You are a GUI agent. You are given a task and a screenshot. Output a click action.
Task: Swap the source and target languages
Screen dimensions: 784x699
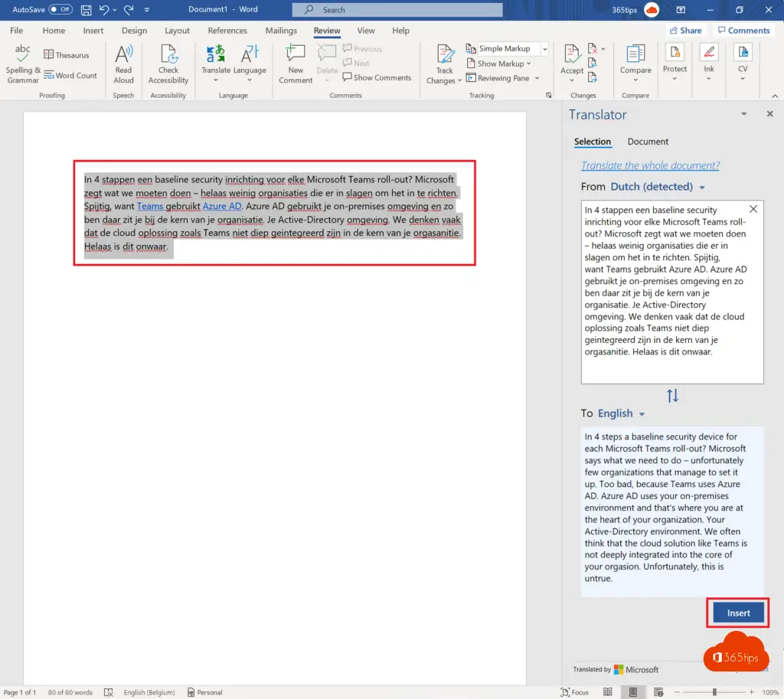pos(672,396)
